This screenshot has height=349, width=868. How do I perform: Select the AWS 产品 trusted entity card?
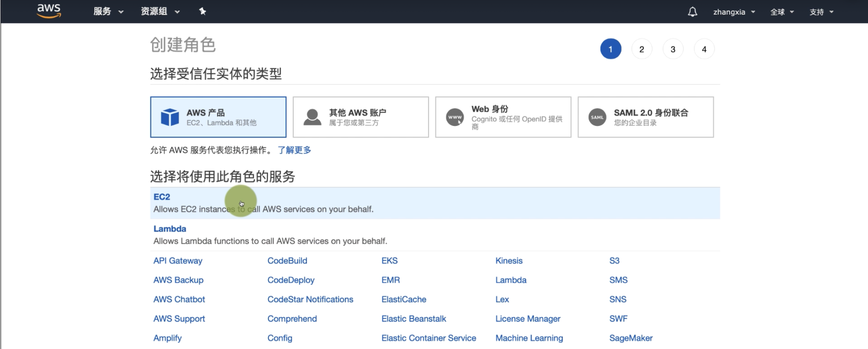(218, 117)
